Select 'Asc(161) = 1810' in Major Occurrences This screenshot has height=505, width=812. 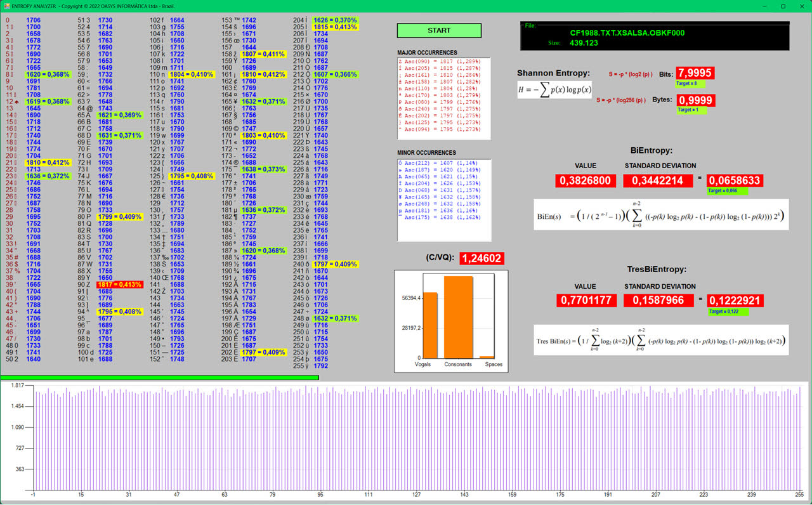[438, 75]
